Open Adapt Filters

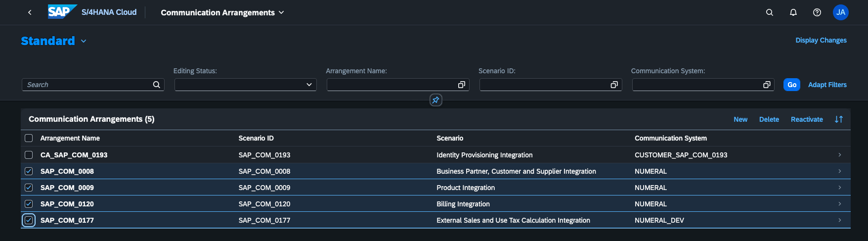pos(827,85)
